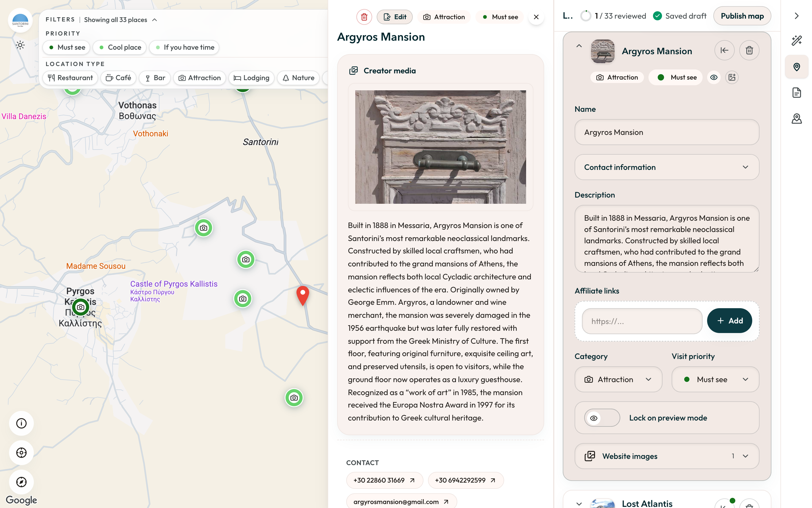
Task: Click the red trash delete icon in details header
Action: [364, 17]
